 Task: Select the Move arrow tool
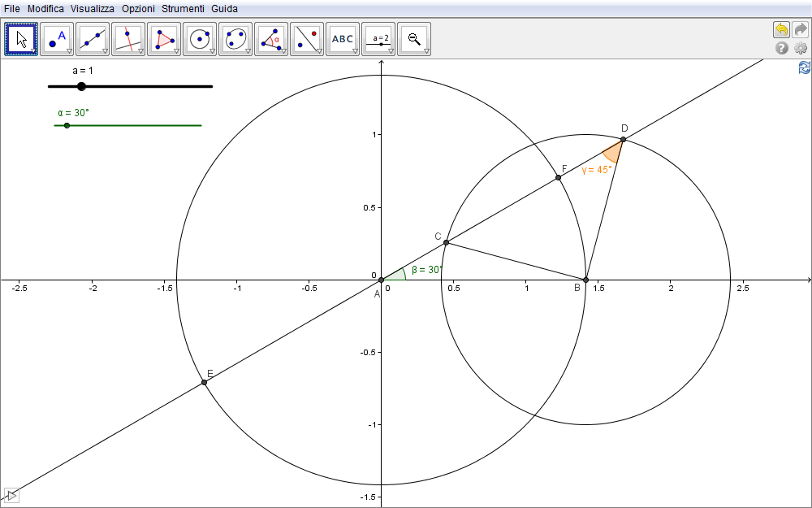[x=21, y=38]
